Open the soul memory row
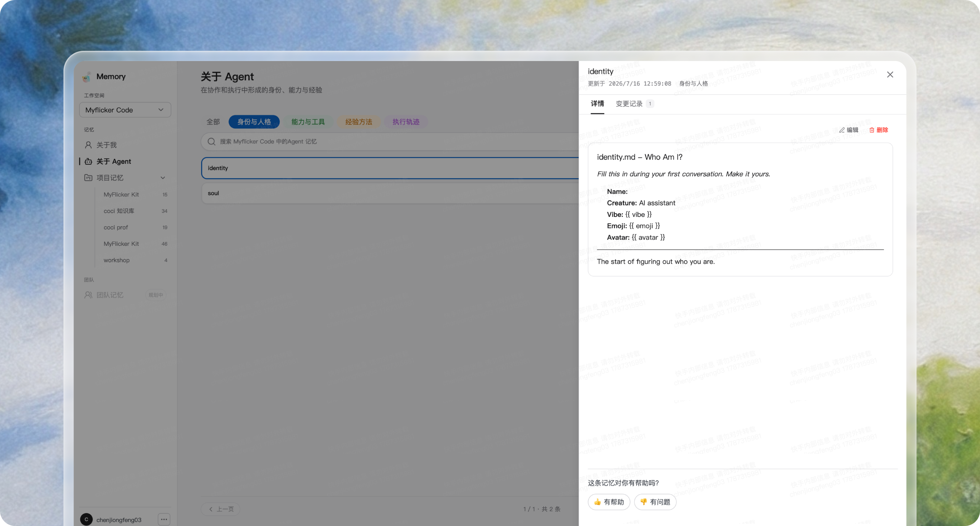The height and width of the screenshot is (526, 980). pyautogui.click(x=390, y=193)
